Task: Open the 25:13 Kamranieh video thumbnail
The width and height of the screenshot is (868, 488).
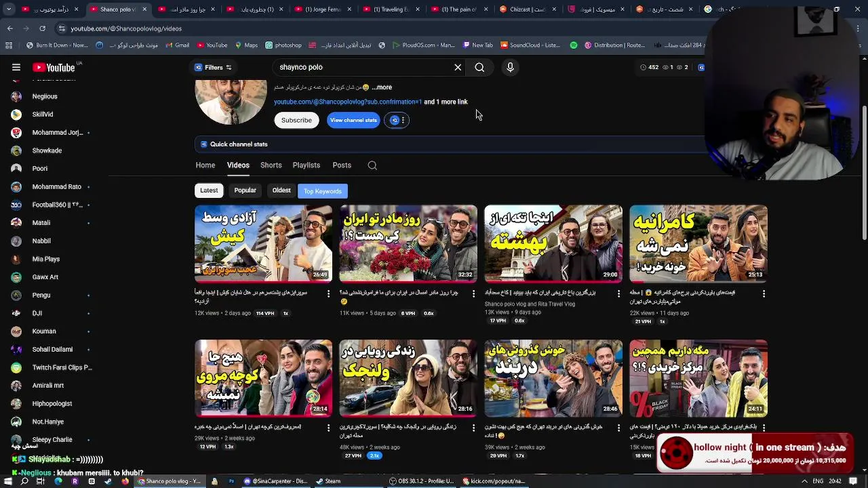Action: [x=698, y=243]
